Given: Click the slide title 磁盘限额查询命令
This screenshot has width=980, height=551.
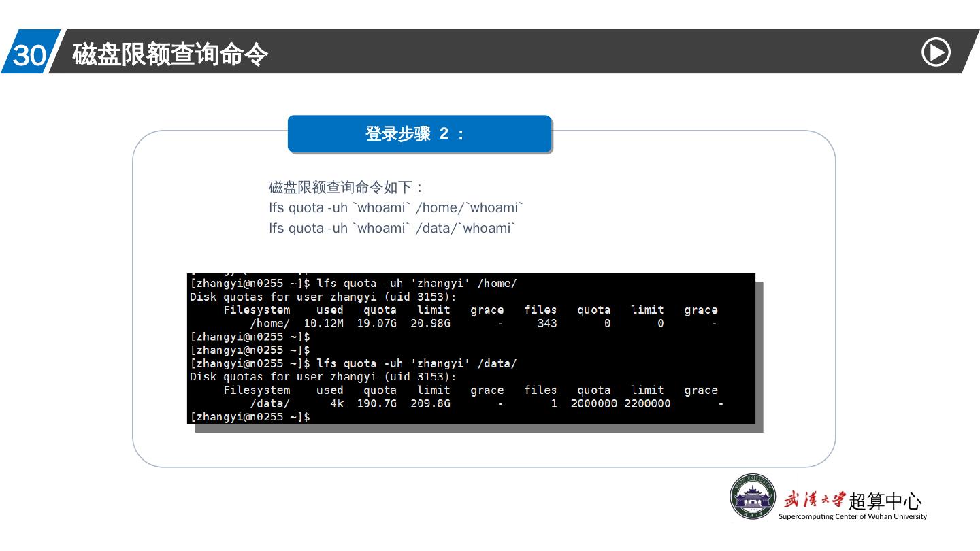Looking at the screenshot, I should [x=170, y=54].
